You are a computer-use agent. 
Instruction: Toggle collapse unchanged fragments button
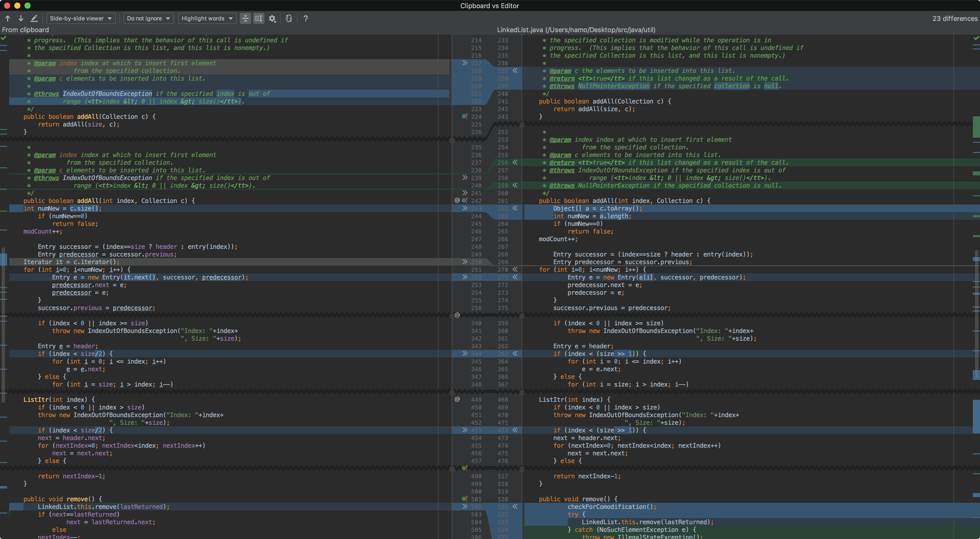tap(245, 18)
